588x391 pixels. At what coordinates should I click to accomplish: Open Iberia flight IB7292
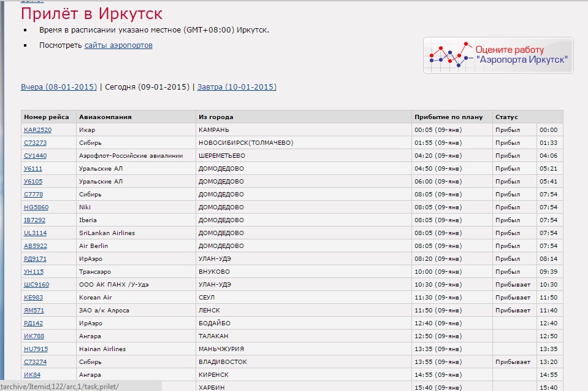point(34,220)
